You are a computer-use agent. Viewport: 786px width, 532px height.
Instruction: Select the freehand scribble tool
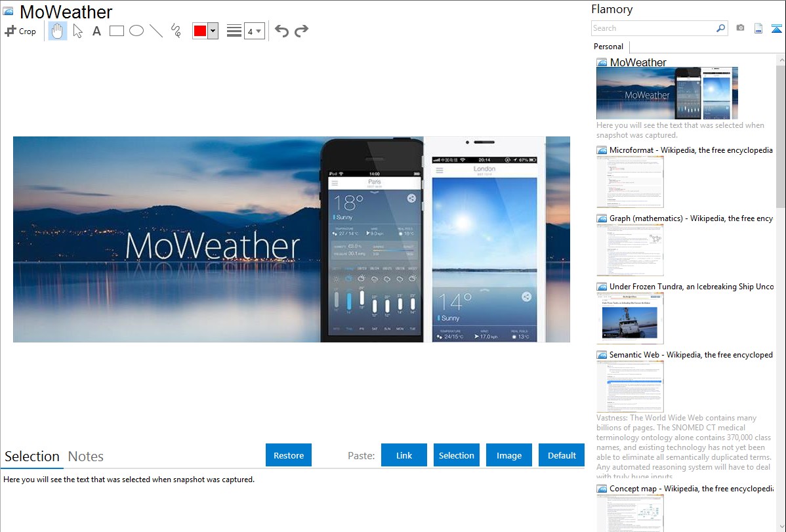176,31
